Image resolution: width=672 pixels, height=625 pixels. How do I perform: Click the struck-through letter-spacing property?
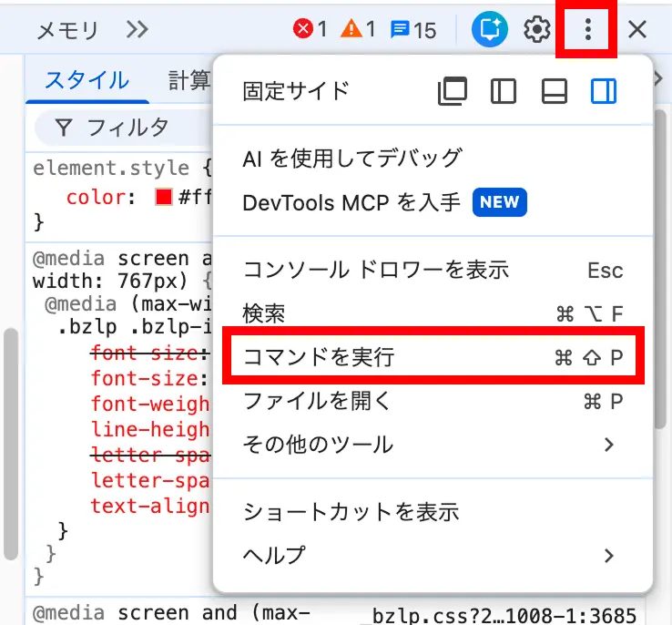pyautogui.click(x=150, y=455)
